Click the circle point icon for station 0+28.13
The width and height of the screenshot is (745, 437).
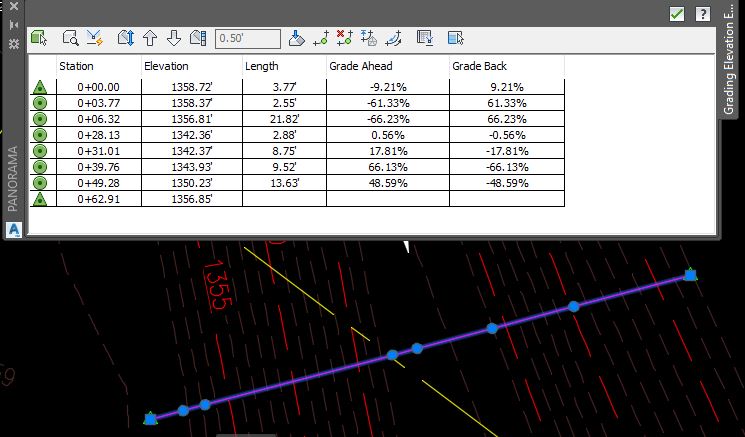(40, 135)
